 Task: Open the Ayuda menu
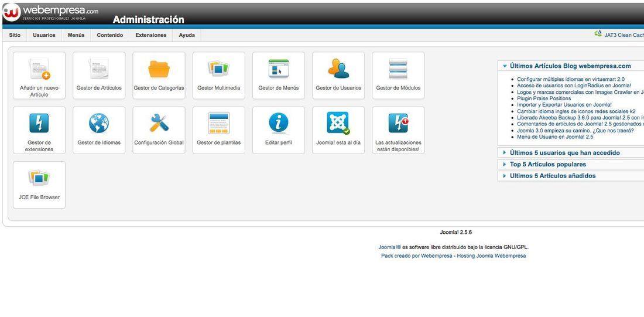click(187, 35)
